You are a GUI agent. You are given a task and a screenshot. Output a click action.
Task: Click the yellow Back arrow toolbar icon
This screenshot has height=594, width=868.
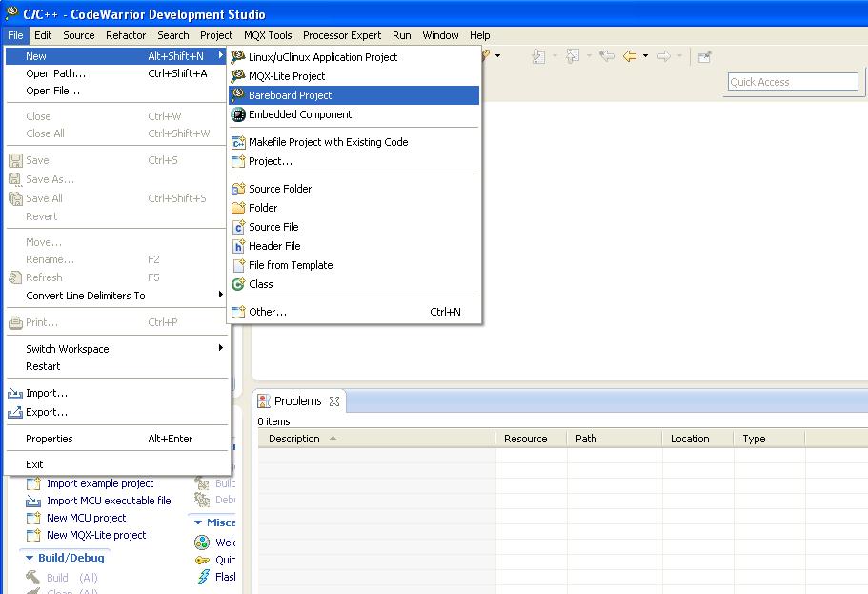pyautogui.click(x=630, y=56)
